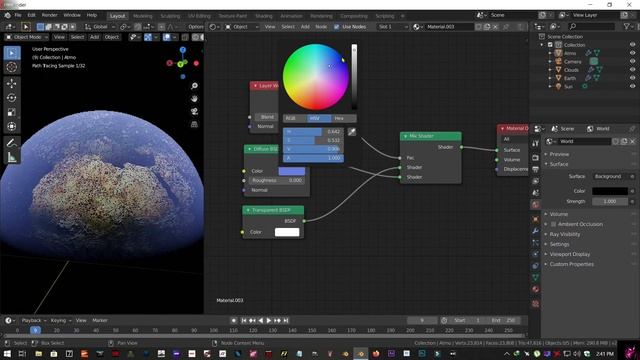Activate the Scale tool

pos(12,112)
